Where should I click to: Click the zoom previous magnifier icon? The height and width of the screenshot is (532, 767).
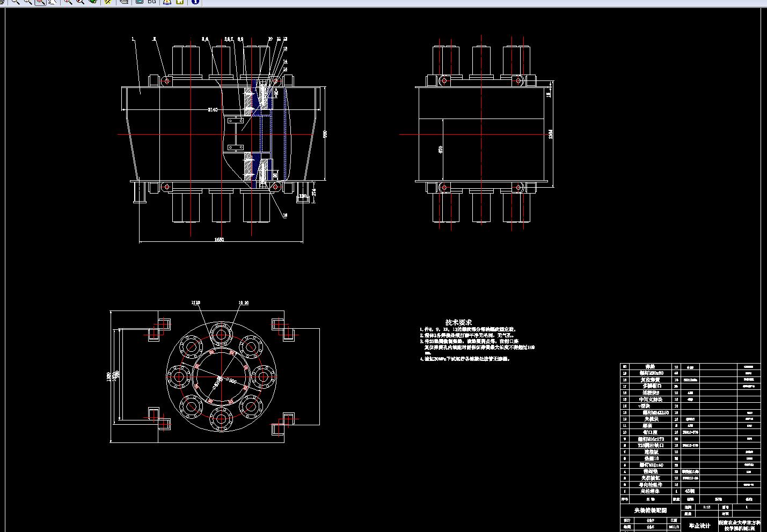(x=80, y=2)
